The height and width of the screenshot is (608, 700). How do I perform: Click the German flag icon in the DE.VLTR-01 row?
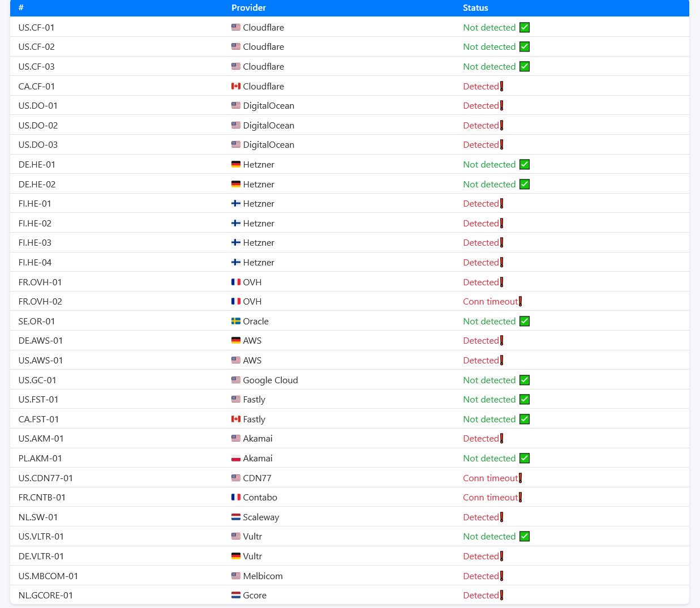tap(236, 556)
